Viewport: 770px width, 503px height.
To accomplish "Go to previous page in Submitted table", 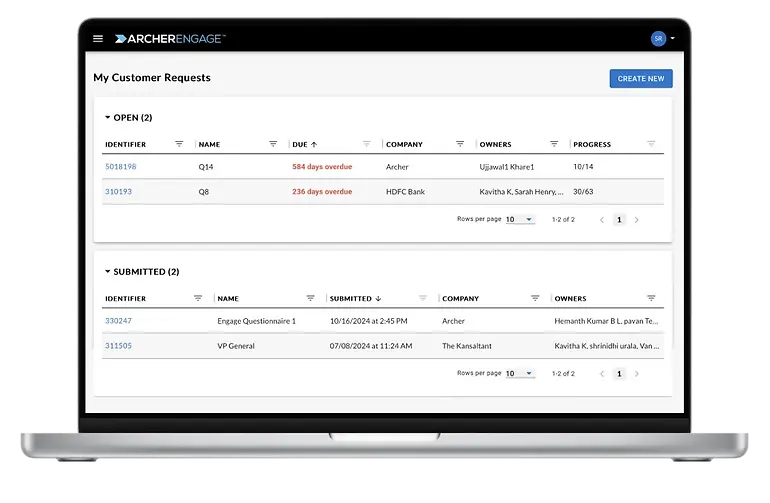I will tap(602, 374).
